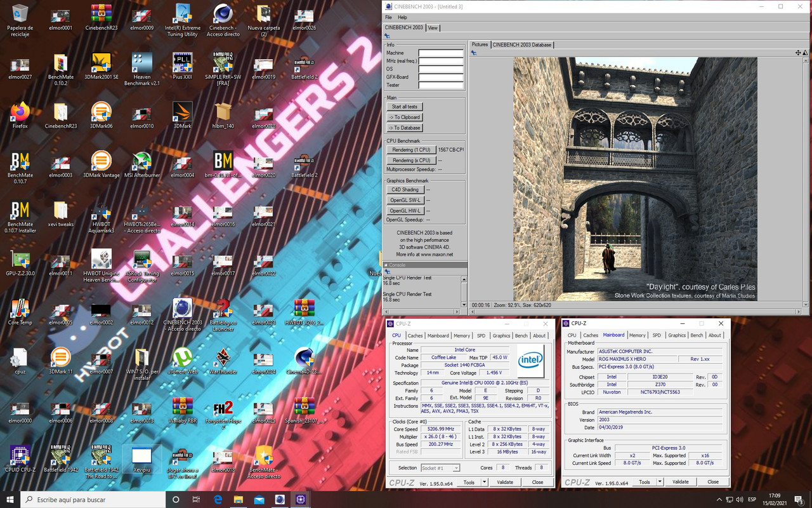This screenshot has width=812, height=508.
Task: Open 3DMark 11 desktop icon
Action: 60,361
